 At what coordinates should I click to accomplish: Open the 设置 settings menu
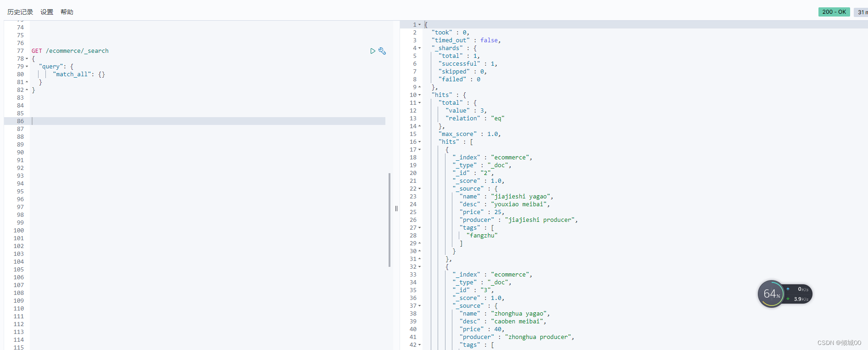pos(47,12)
